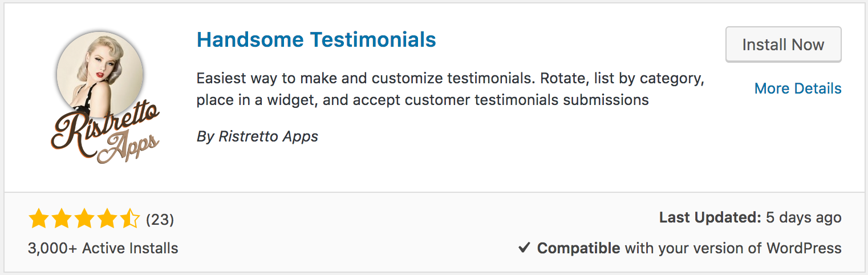Click the cursive Apps wordmark in logo

[127, 145]
